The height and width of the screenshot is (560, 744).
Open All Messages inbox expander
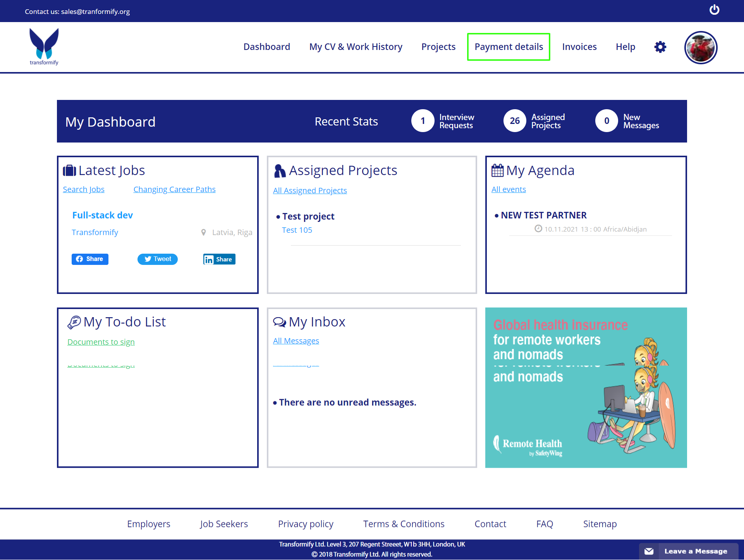pos(296,340)
